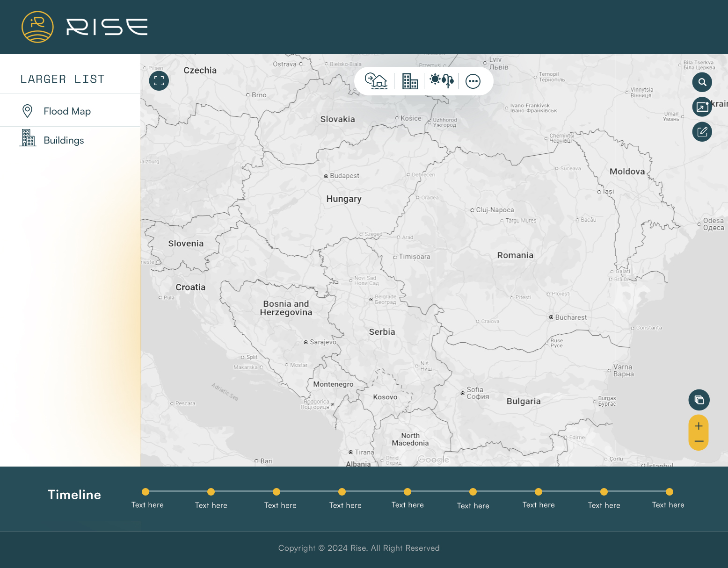This screenshot has width=728, height=568.
Task: Zoom out on the map
Action: tap(699, 441)
